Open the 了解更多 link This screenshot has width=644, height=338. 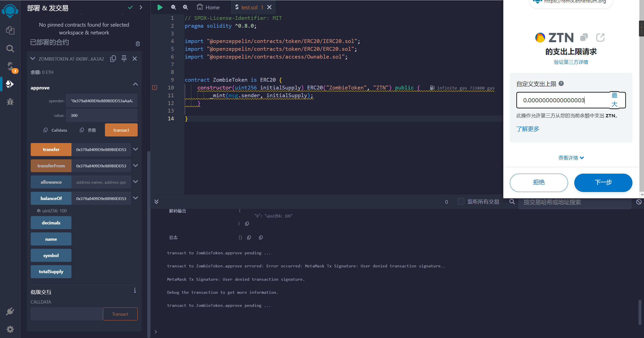528,129
